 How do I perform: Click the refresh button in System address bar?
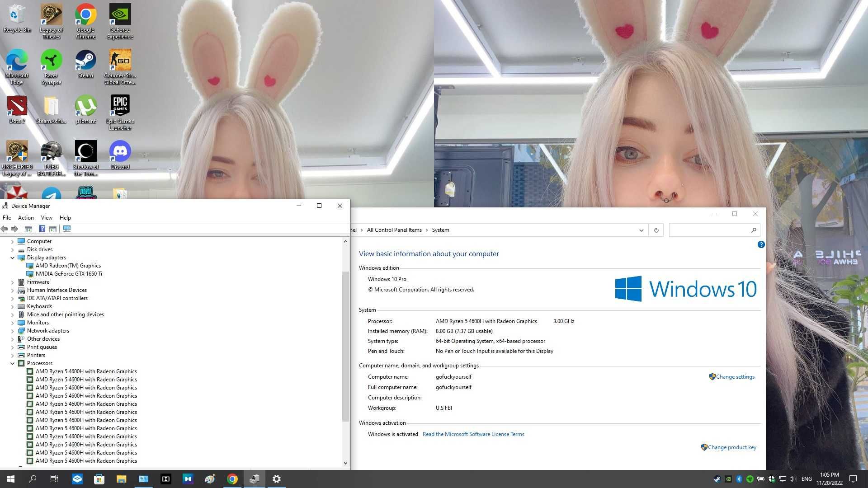point(656,230)
